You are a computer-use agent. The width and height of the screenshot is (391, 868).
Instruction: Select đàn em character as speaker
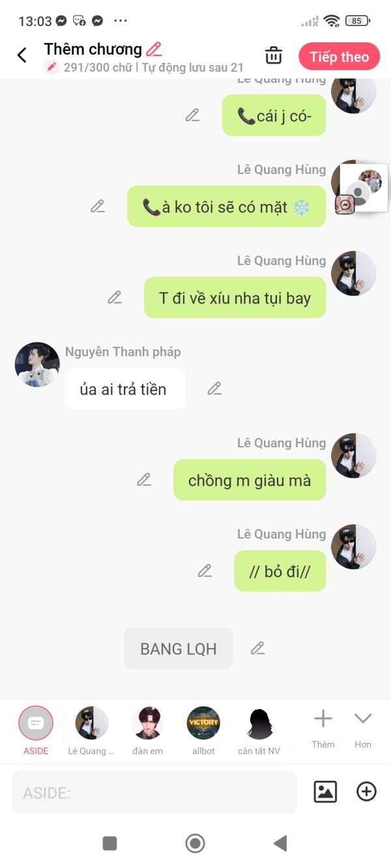click(148, 731)
